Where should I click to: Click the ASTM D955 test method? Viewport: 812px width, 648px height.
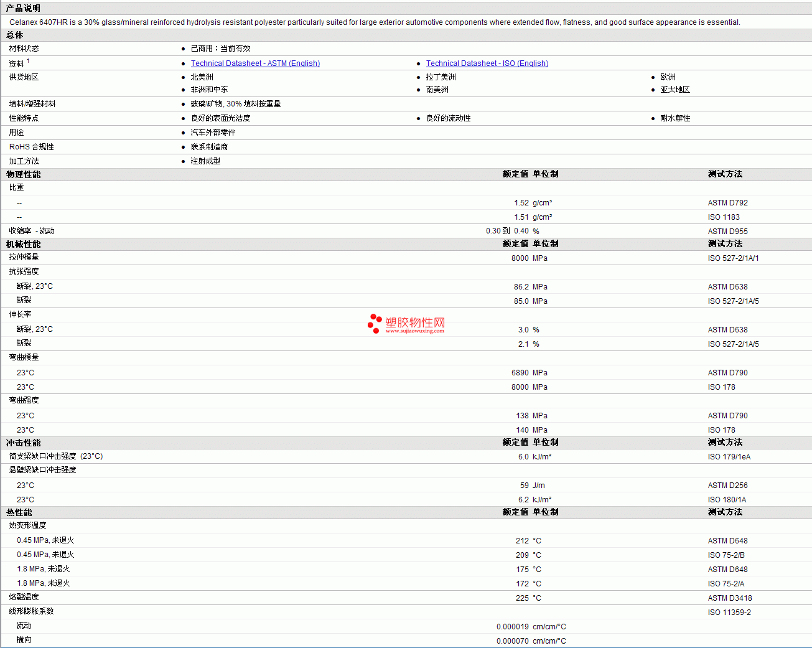tap(728, 232)
